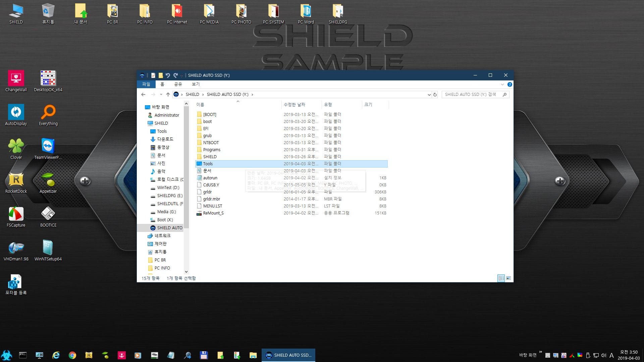Open the PC BR desktop folder
The height and width of the screenshot is (362, 644).
tap(112, 14)
